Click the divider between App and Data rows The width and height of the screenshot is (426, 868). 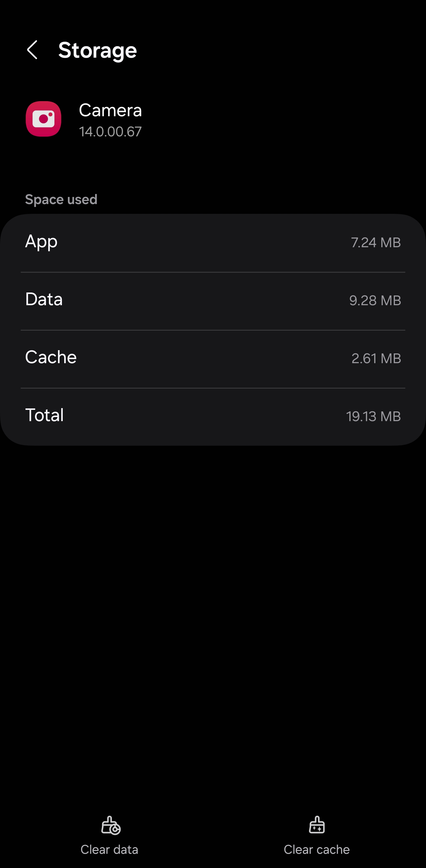click(213, 272)
